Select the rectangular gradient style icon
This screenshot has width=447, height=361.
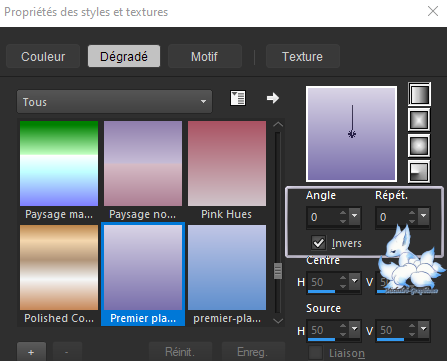pos(419,120)
